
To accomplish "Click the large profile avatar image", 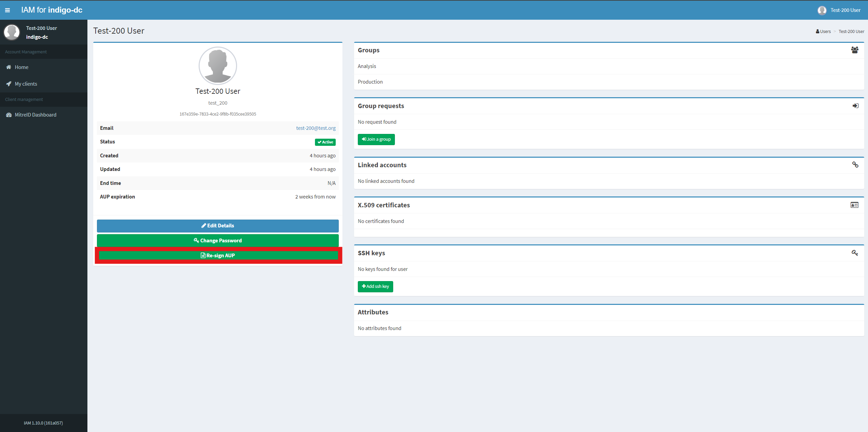I will pos(218,66).
